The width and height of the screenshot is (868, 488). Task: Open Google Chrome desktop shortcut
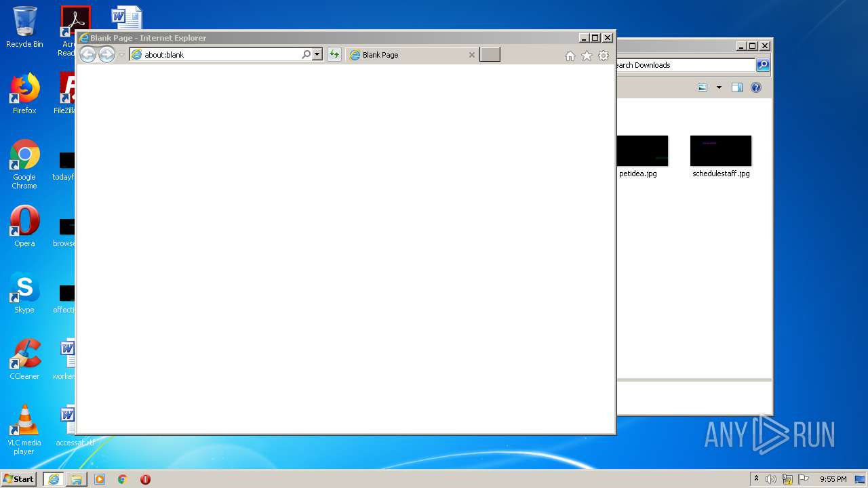24,164
